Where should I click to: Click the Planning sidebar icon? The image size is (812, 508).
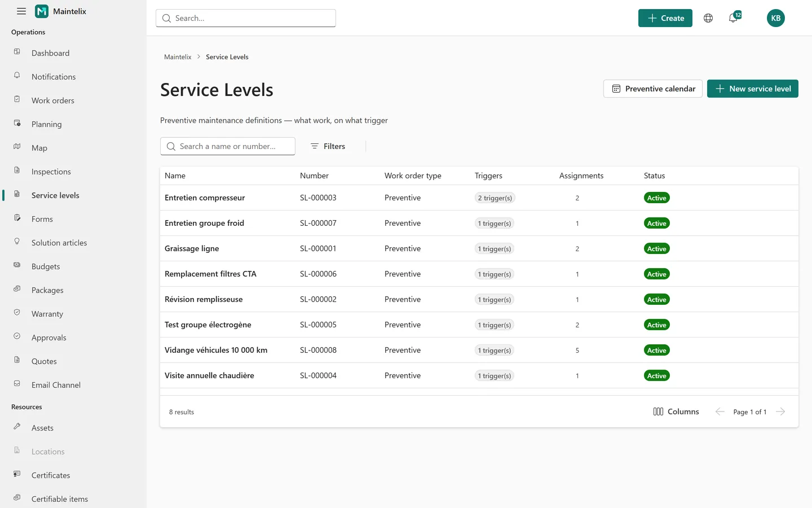(x=17, y=123)
